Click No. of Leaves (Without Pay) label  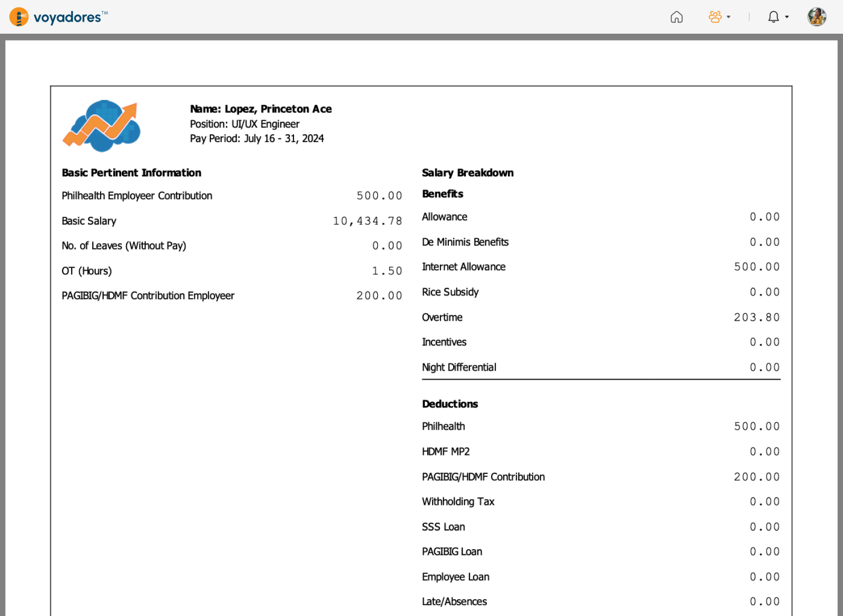(x=124, y=246)
